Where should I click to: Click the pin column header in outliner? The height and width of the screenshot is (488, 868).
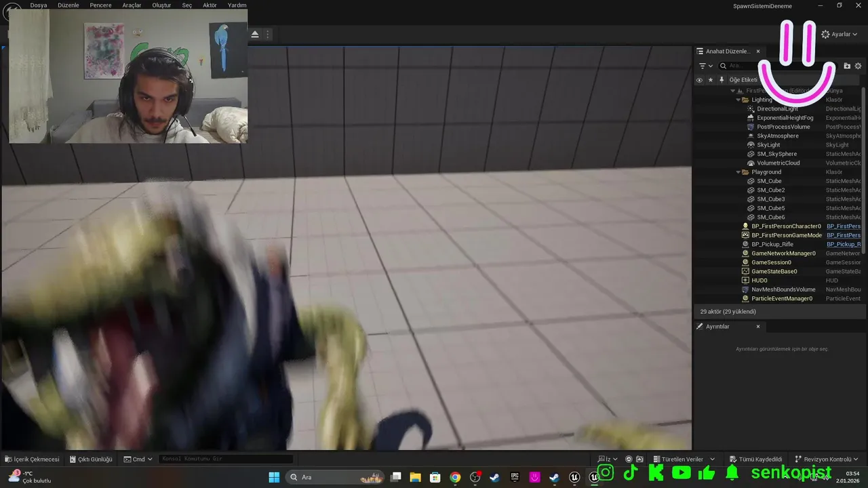pyautogui.click(x=722, y=80)
